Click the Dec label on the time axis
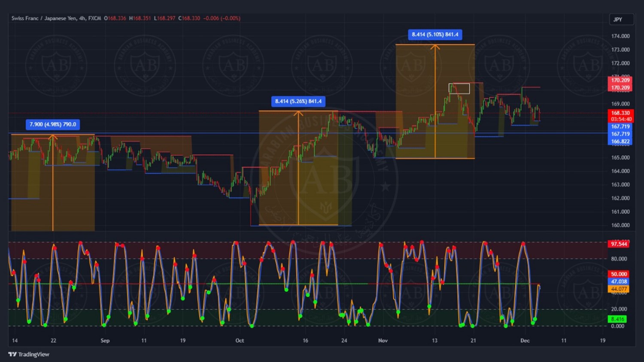644x362 pixels. [525, 341]
